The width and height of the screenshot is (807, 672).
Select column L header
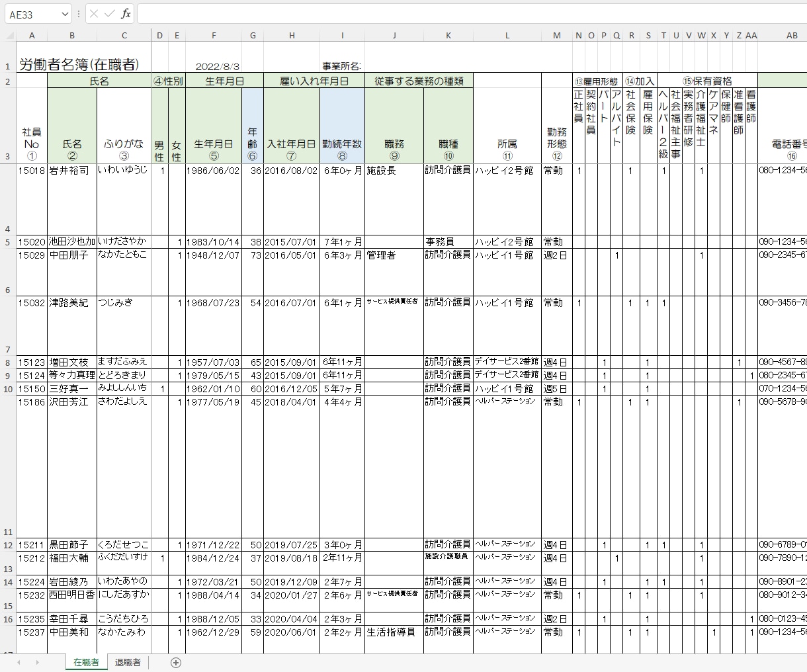pyautogui.click(x=507, y=36)
